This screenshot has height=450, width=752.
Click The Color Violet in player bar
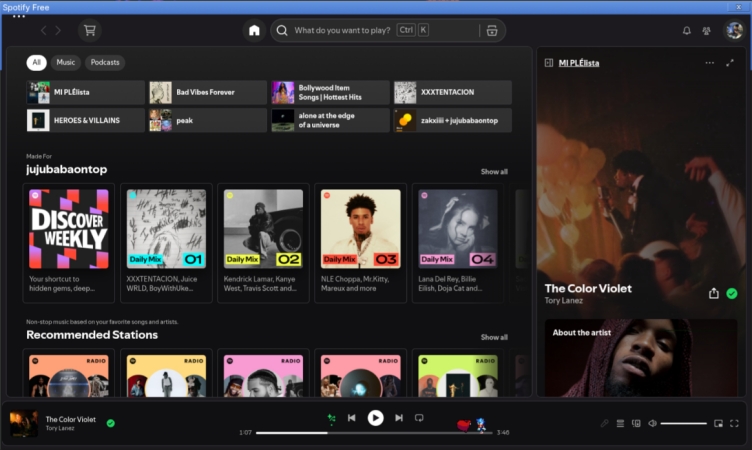pyautogui.click(x=70, y=419)
